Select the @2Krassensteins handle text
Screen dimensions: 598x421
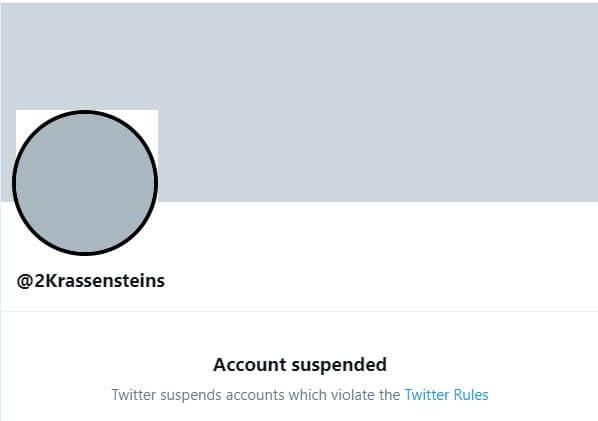click(91, 281)
